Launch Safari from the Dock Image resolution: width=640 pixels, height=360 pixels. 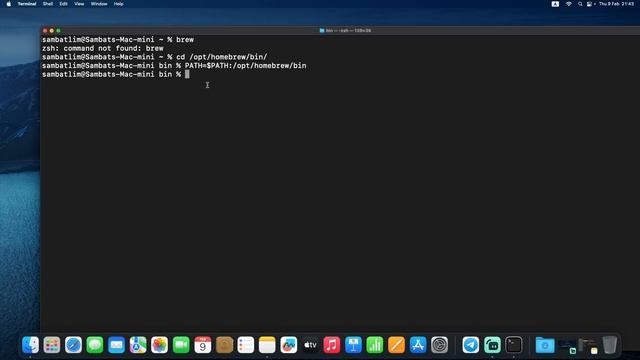click(73, 345)
